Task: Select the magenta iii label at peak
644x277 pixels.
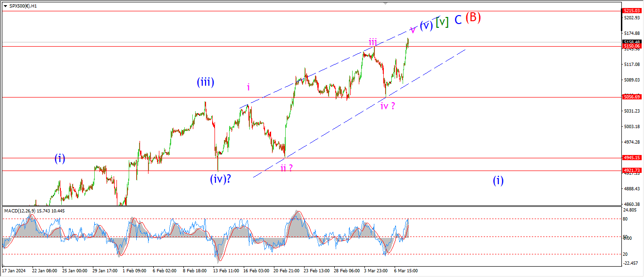Action: 373,42
